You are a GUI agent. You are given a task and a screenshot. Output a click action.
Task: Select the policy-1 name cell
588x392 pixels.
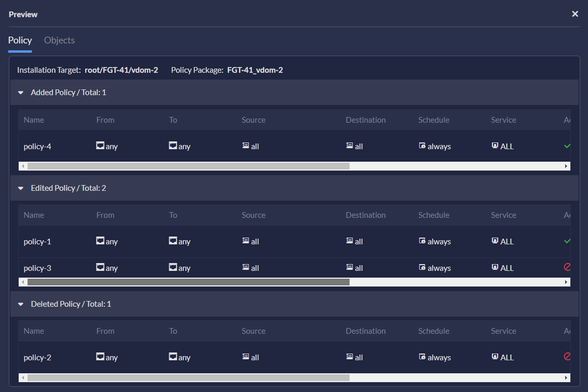[x=37, y=241]
